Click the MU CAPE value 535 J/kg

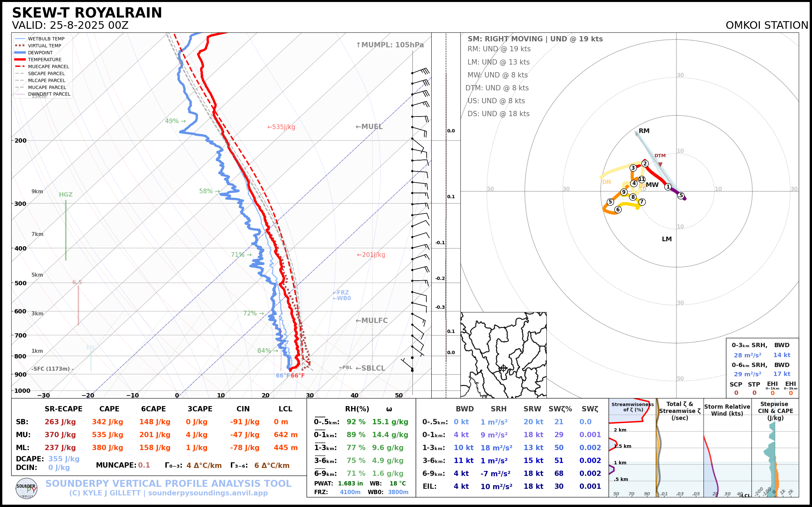(x=107, y=435)
